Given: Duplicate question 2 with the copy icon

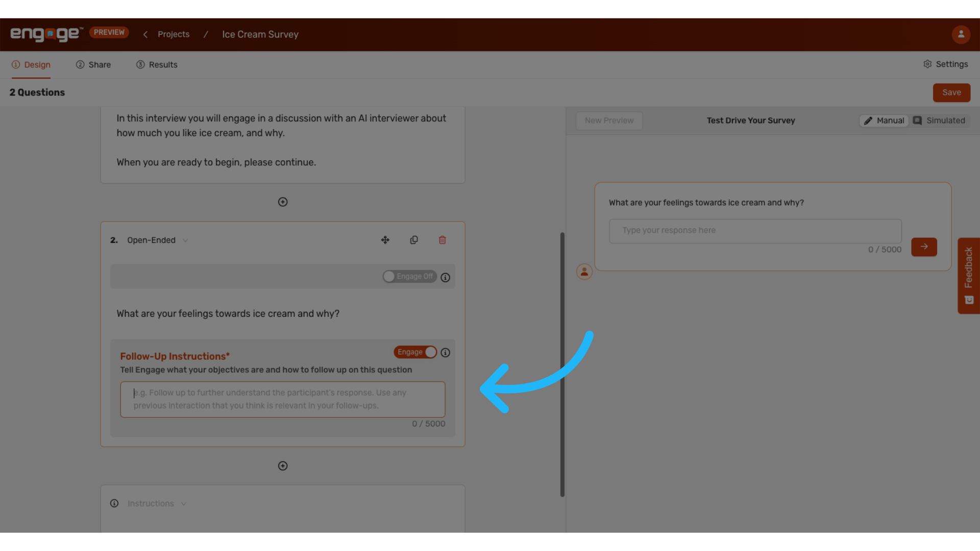Looking at the screenshot, I should click(x=414, y=240).
